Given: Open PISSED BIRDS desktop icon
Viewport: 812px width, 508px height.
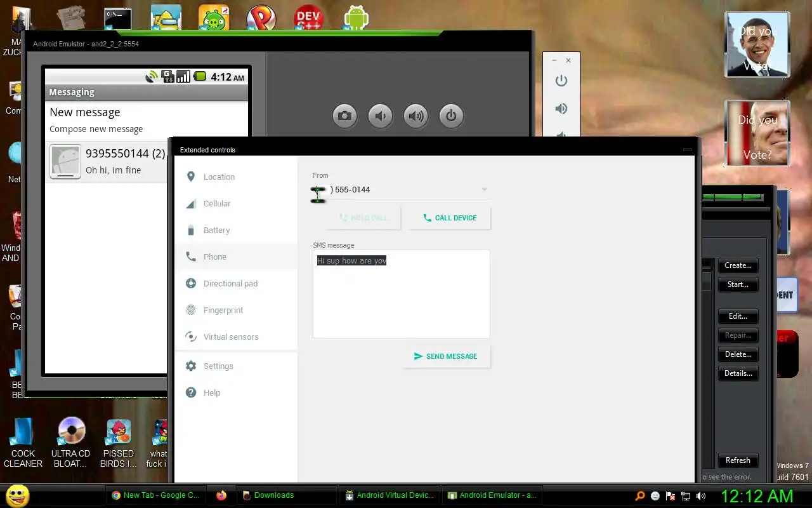Looking at the screenshot, I should (119, 443).
